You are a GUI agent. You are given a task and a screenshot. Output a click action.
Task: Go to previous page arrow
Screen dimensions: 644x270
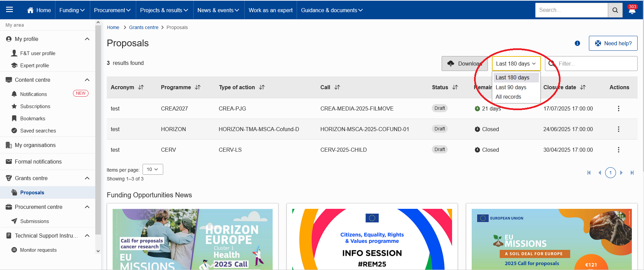coord(600,173)
